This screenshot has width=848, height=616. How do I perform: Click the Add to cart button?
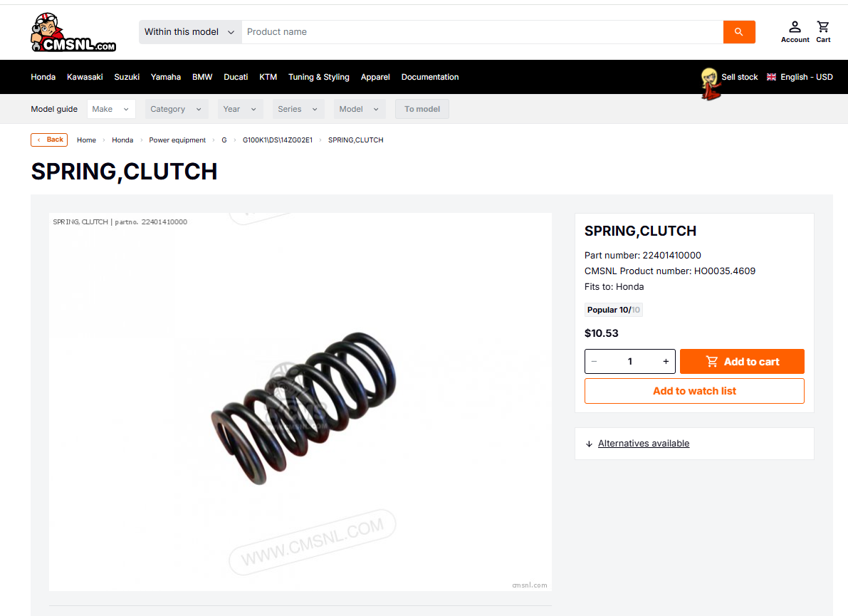pyautogui.click(x=742, y=361)
